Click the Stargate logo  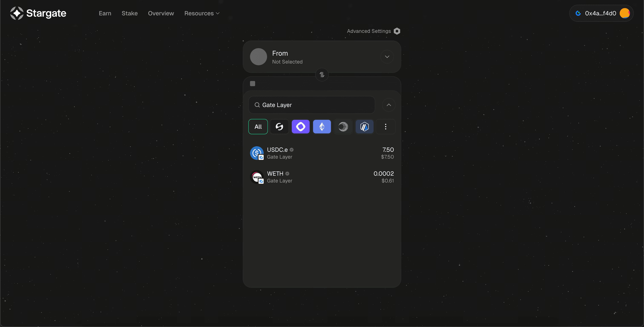tap(38, 13)
